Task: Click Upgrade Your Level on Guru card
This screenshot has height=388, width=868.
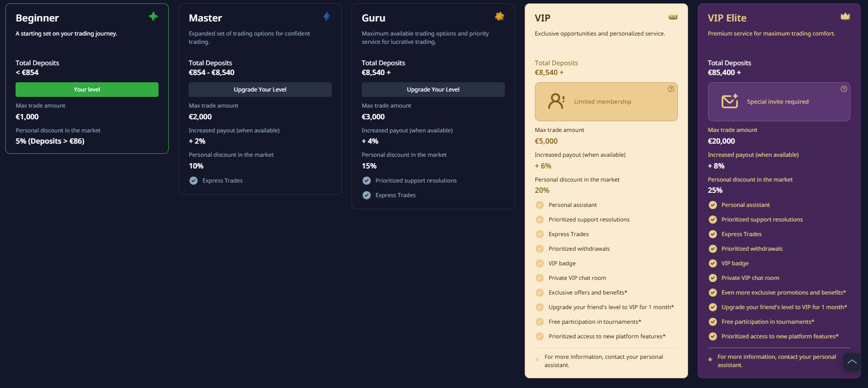Action: [433, 90]
